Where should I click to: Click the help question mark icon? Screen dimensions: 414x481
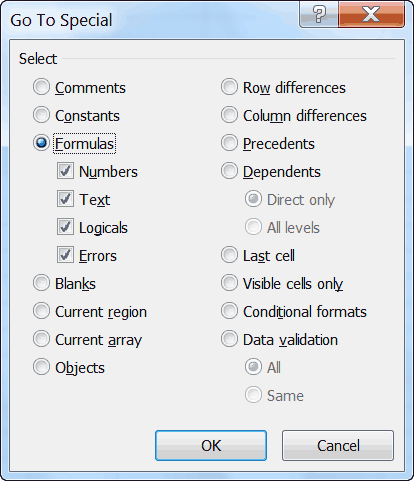[x=319, y=14]
